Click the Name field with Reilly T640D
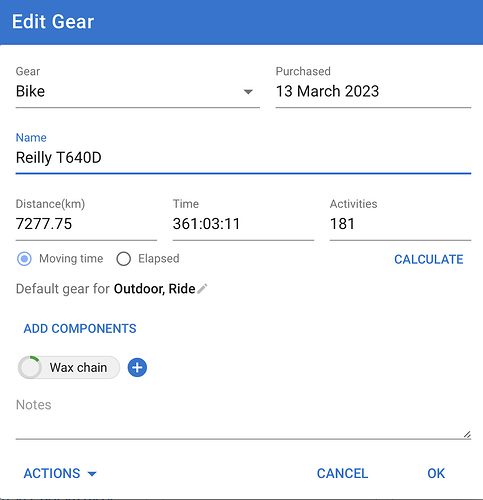 [243, 158]
